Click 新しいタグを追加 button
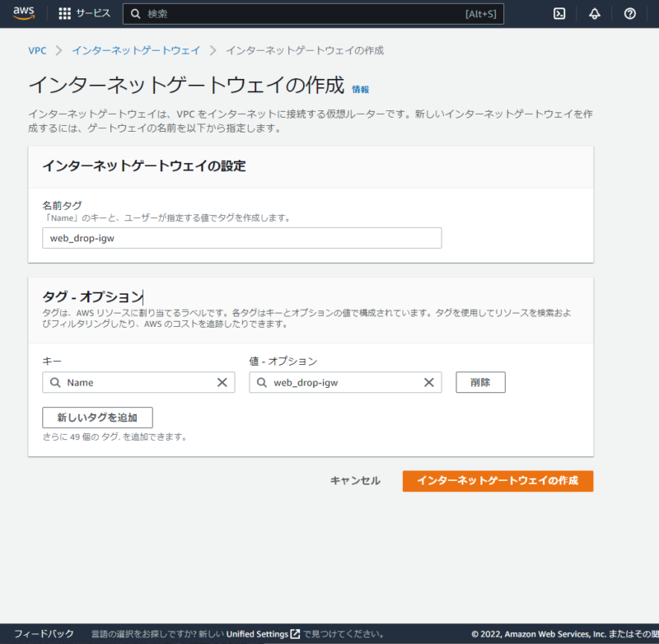The image size is (659, 644). point(97,418)
